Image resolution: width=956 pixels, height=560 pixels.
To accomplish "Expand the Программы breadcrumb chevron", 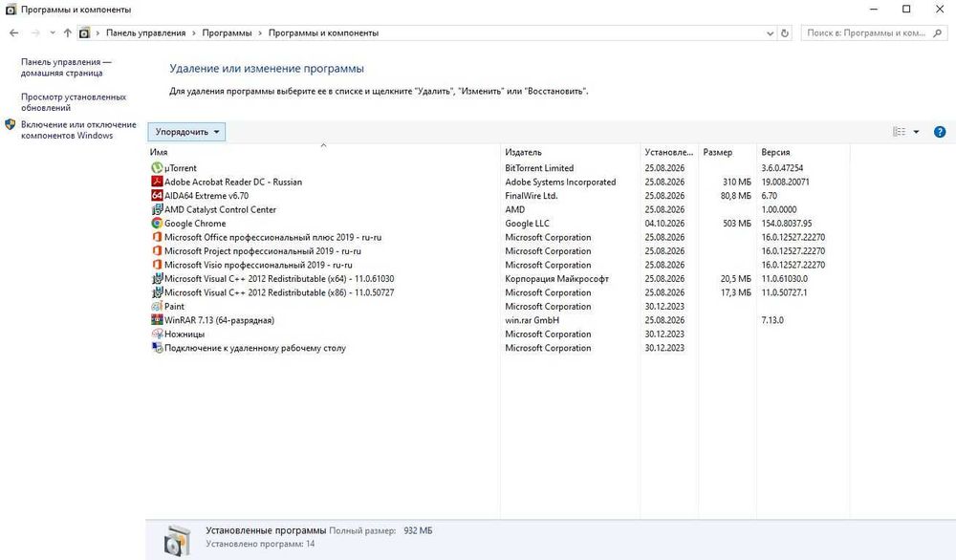I will click(x=260, y=32).
